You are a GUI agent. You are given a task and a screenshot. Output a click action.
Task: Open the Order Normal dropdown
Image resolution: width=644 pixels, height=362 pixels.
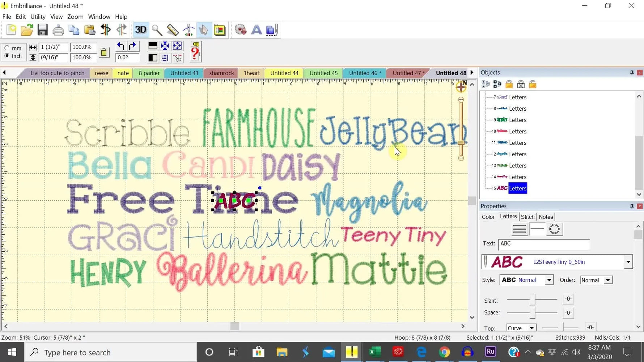pos(608,280)
